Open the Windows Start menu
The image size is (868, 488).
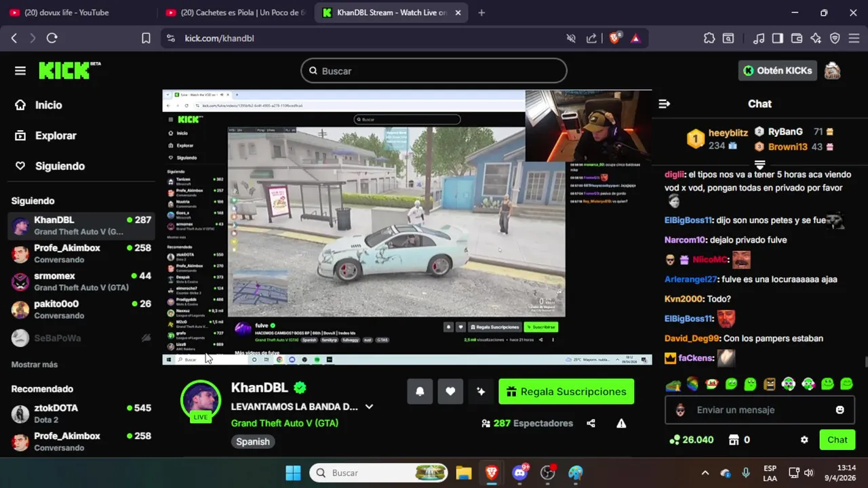click(x=293, y=473)
